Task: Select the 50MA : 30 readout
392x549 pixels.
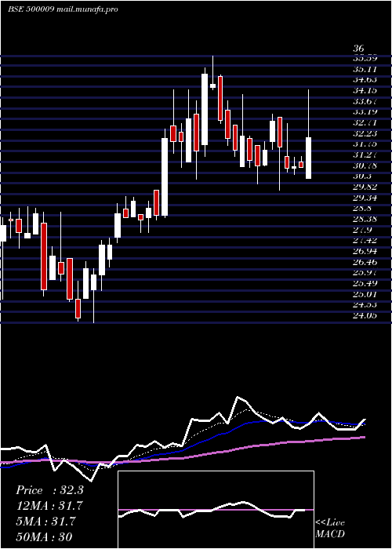Action: click(44, 536)
